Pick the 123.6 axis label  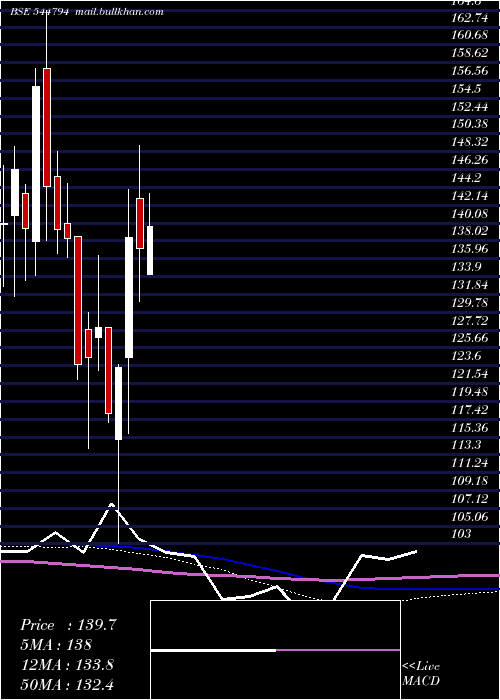[x=467, y=356]
